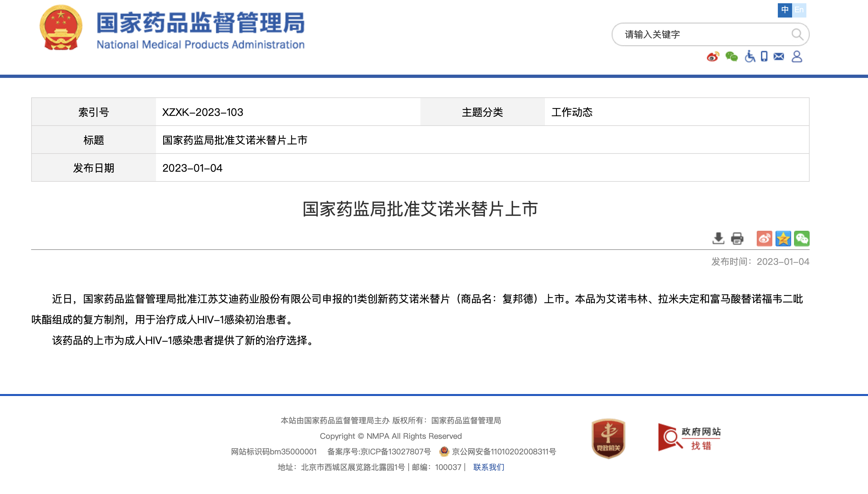Click the header Weibo icon
Image resolution: width=868 pixels, height=494 pixels.
pyautogui.click(x=713, y=57)
